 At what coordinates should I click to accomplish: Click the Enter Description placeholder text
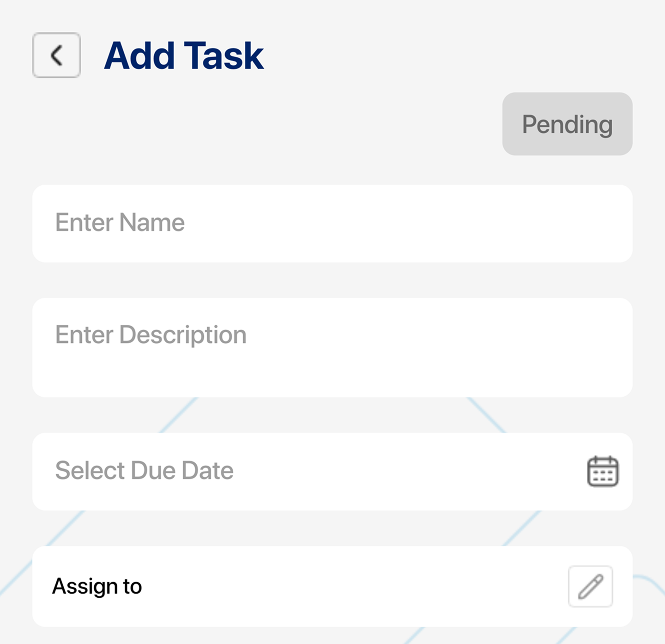pyautogui.click(x=151, y=335)
